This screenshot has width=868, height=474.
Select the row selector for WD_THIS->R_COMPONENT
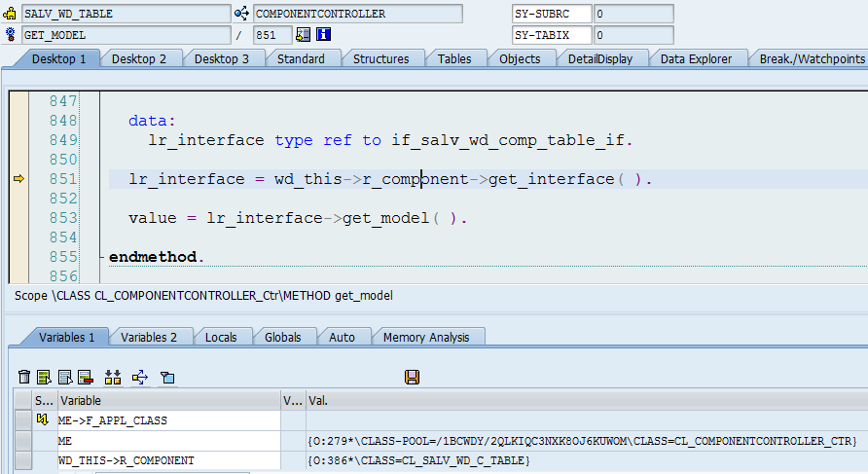tap(23, 460)
